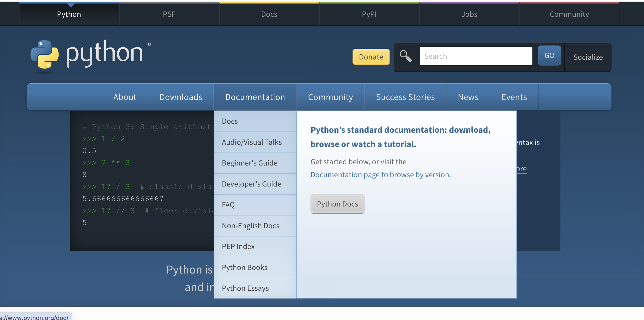Select the PSF top tab

[x=169, y=14]
